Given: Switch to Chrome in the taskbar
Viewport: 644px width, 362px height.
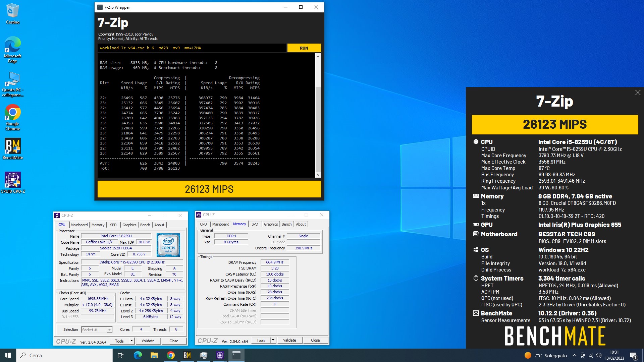Looking at the screenshot, I should pos(170,355).
